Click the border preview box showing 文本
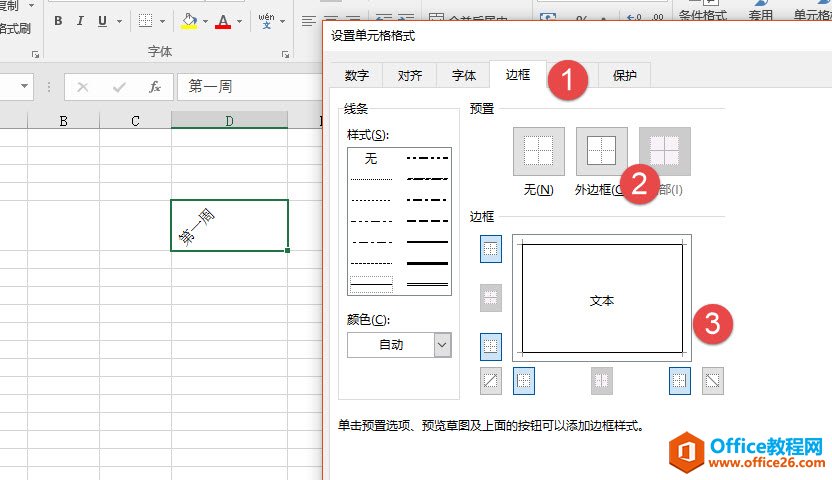 click(x=602, y=298)
